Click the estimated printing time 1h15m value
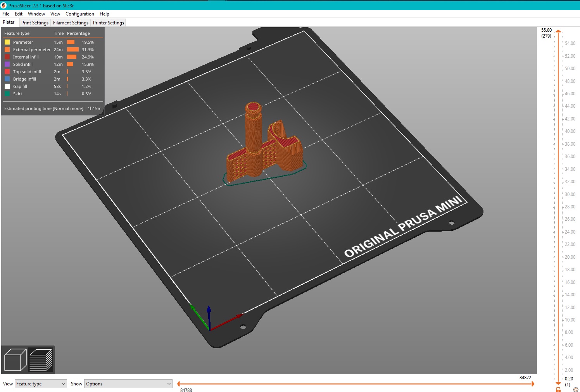The height and width of the screenshot is (392, 580). coord(95,108)
